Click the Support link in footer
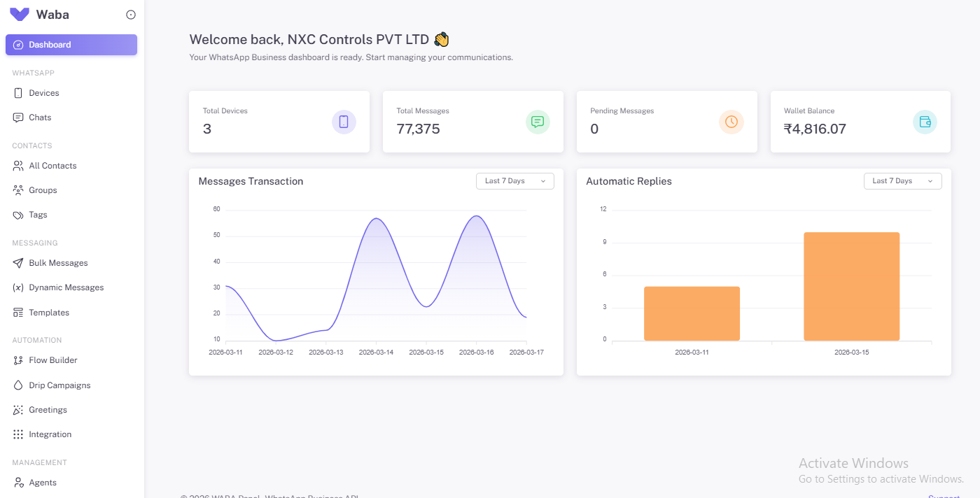The width and height of the screenshot is (980, 498). point(944,496)
